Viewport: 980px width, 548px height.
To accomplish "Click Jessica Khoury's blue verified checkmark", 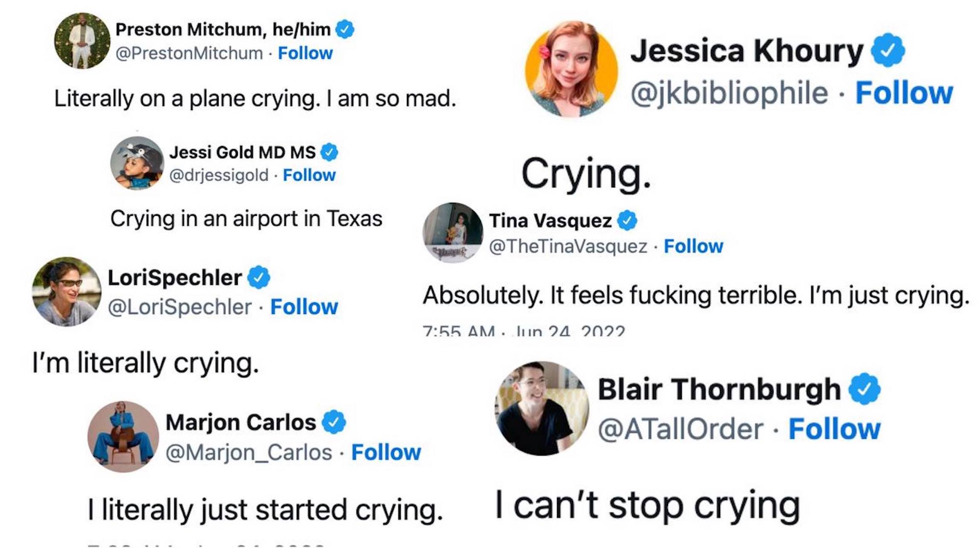I will point(888,50).
